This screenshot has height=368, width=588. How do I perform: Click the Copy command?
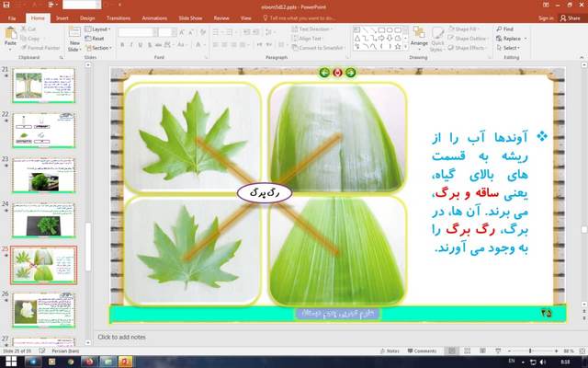(30, 39)
